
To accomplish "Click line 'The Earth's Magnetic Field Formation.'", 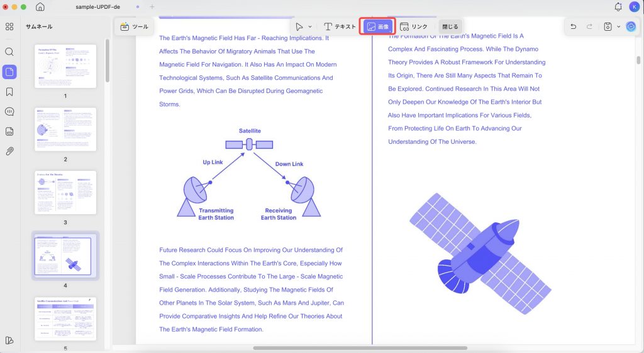I will click(x=211, y=329).
